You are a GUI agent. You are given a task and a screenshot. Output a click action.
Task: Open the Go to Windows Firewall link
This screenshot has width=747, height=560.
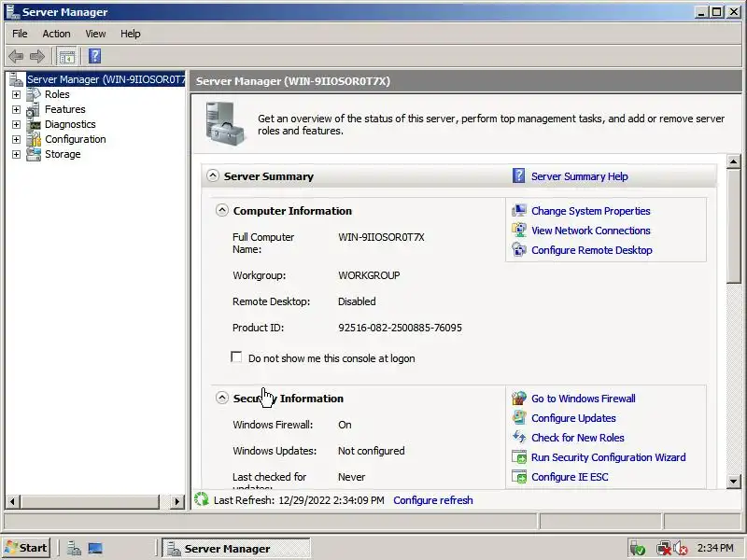point(583,399)
